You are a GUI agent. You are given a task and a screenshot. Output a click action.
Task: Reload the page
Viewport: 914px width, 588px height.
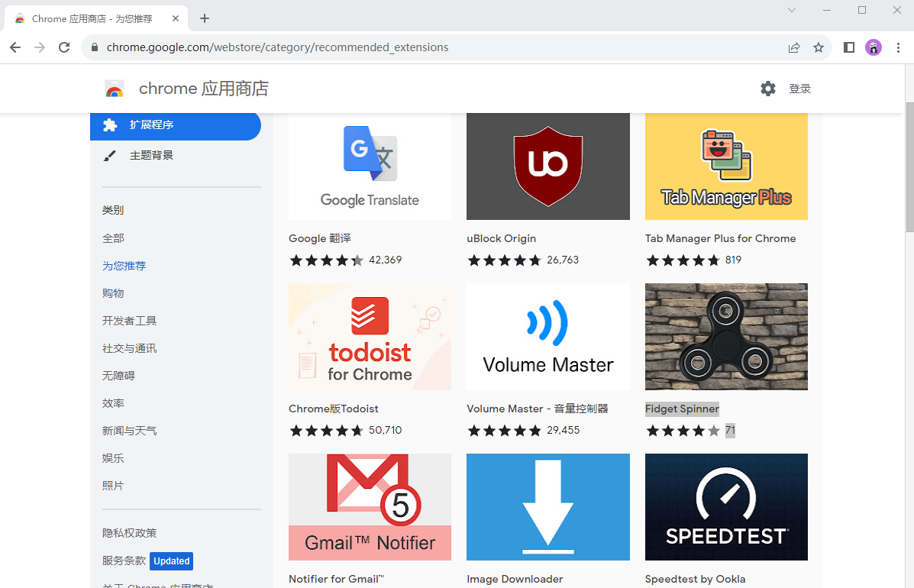coord(65,47)
